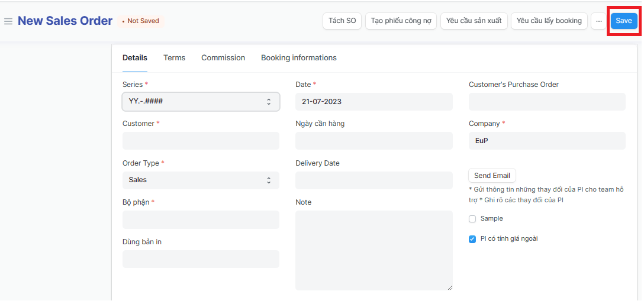Switch to the Terms tab

pyautogui.click(x=174, y=58)
